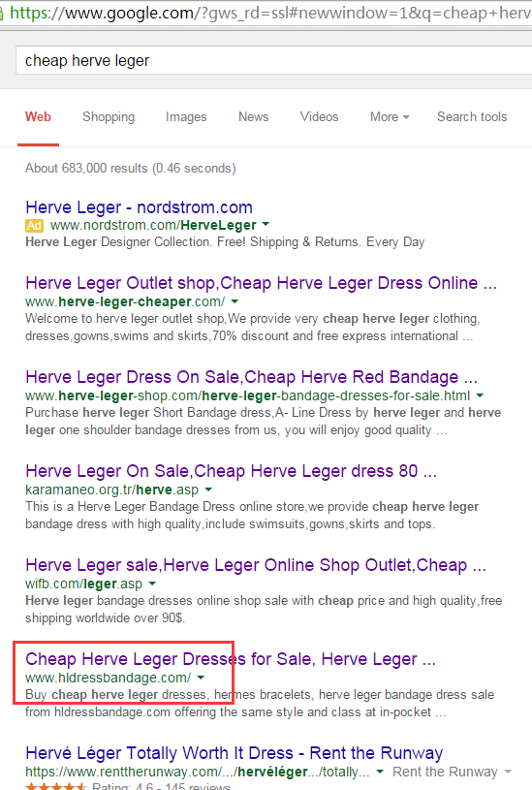Open Herve Leger On Sale dress 80 result
Viewport: 532px width, 790px height.
pos(231,471)
